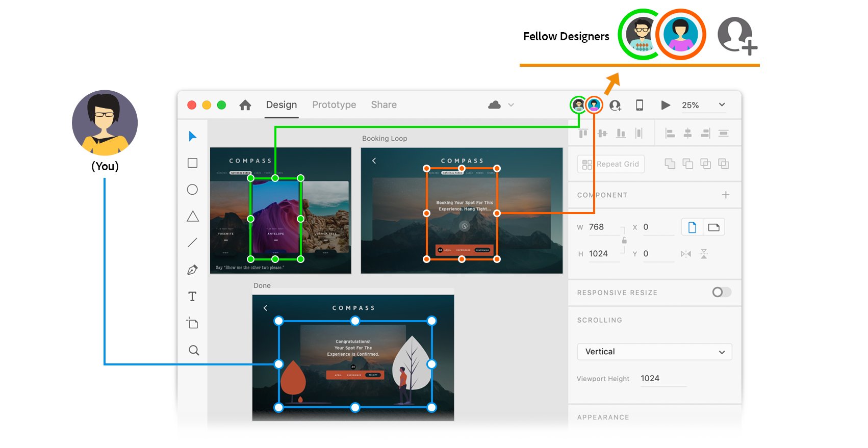Apply the Exclude Overlap boolean icon
The height and width of the screenshot is (448, 868).
pyautogui.click(x=723, y=164)
